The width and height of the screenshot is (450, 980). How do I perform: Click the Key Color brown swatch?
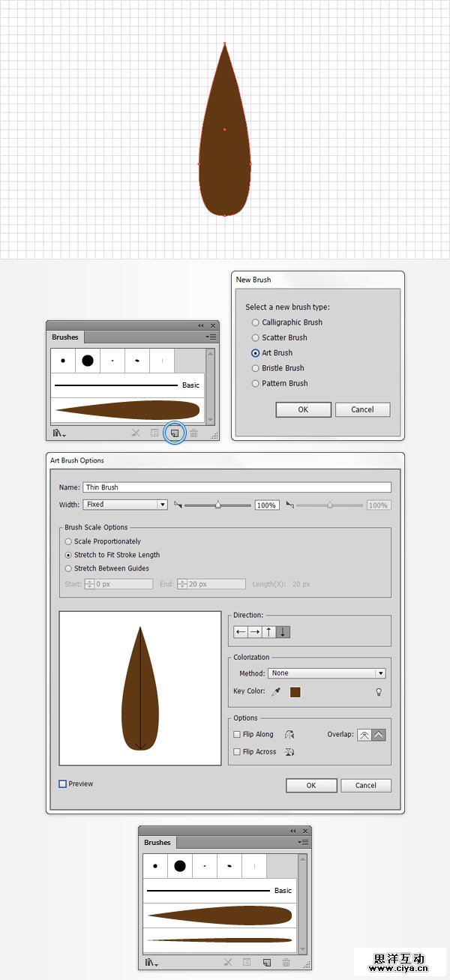tap(295, 692)
